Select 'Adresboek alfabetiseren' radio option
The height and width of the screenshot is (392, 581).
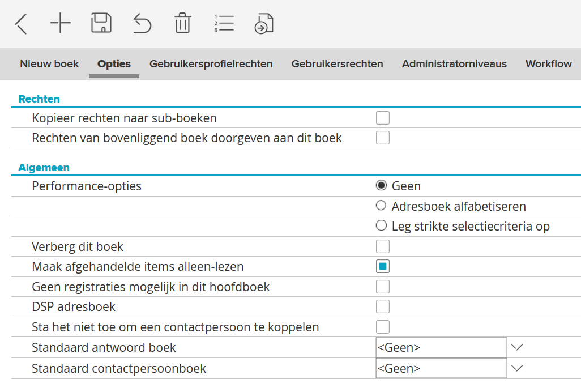(381, 206)
